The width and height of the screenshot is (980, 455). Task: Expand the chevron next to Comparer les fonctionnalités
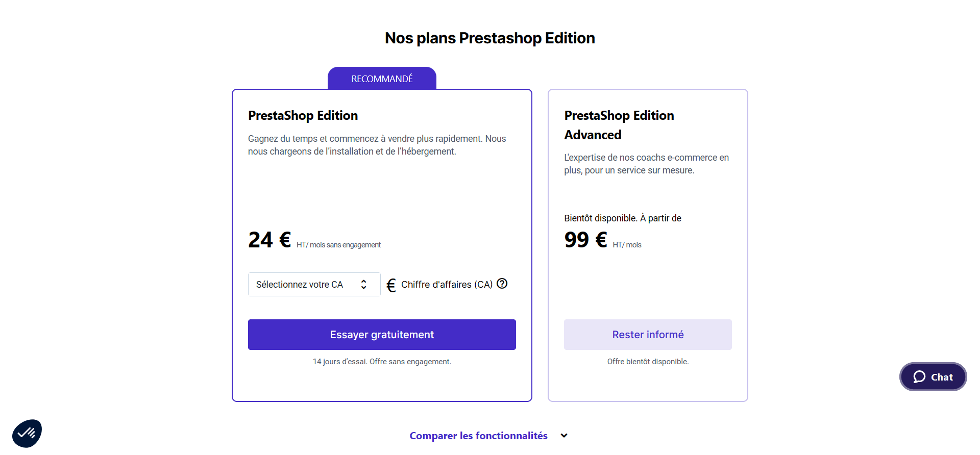tap(564, 436)
